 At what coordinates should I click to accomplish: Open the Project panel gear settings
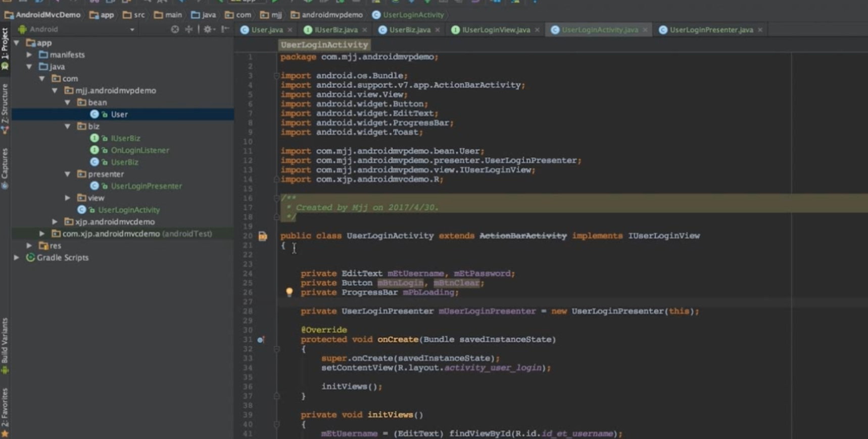(x=208, y=29)
